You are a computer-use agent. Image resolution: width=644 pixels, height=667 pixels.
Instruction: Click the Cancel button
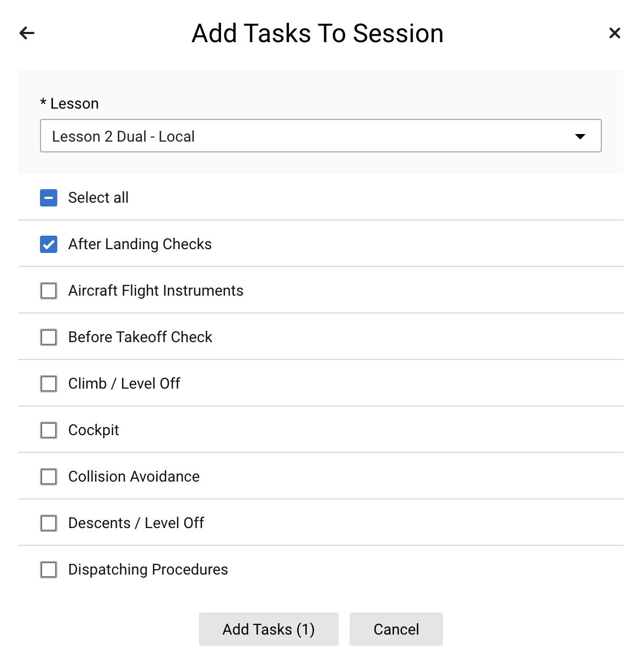click(x=396, y=629)
